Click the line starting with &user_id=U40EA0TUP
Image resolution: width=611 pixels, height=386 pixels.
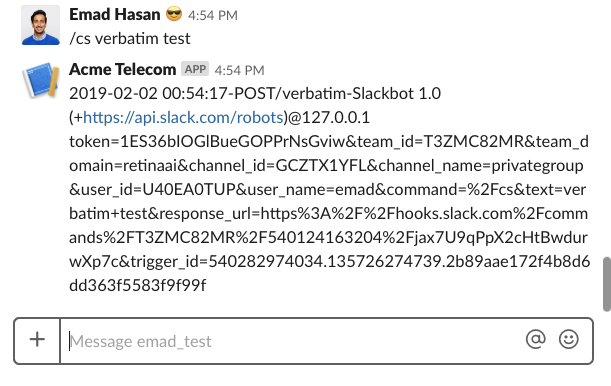click(327, 189)
